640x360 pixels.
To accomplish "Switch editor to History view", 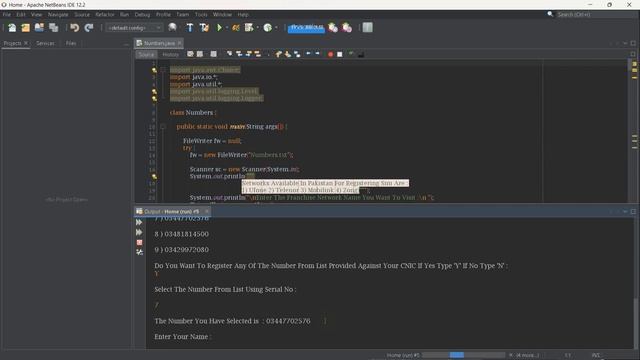I will coord(170,54).
